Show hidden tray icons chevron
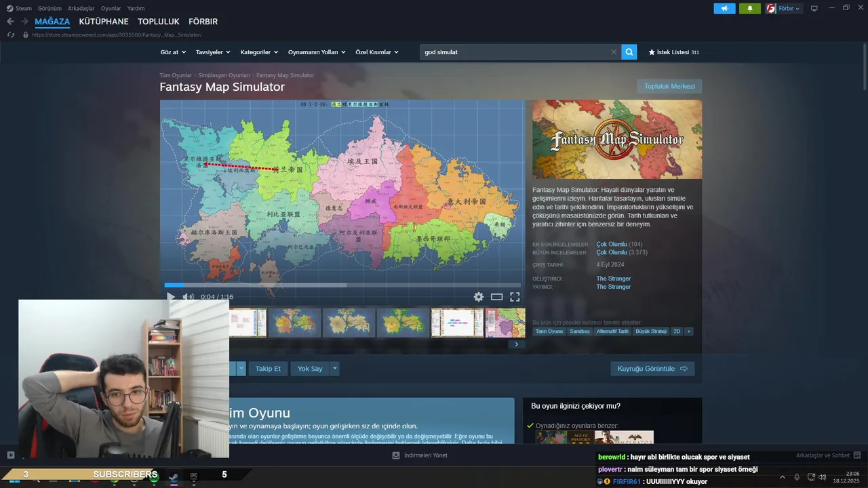Viewport: 868px width, 488px height. [782, 477]
